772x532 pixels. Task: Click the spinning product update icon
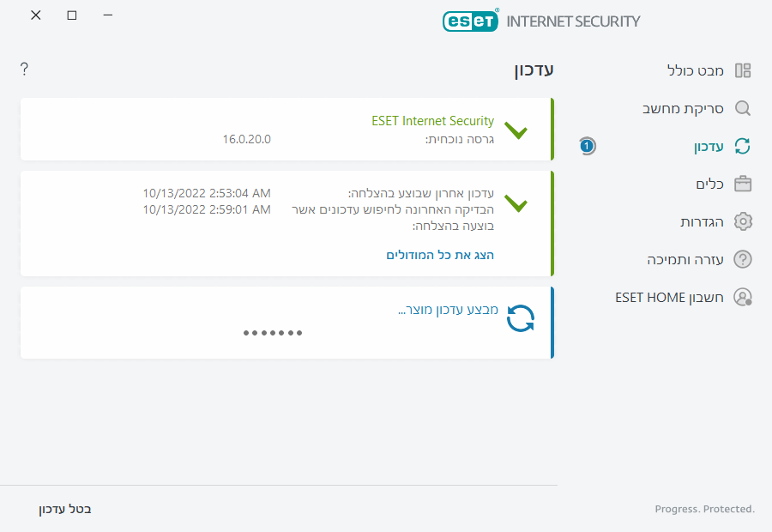[521, 318]
